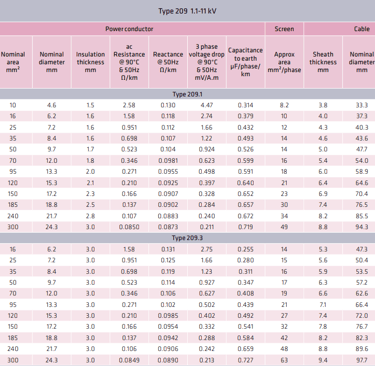
Task: Select the voltage drop value 0.924
Action: pos(207,150)
